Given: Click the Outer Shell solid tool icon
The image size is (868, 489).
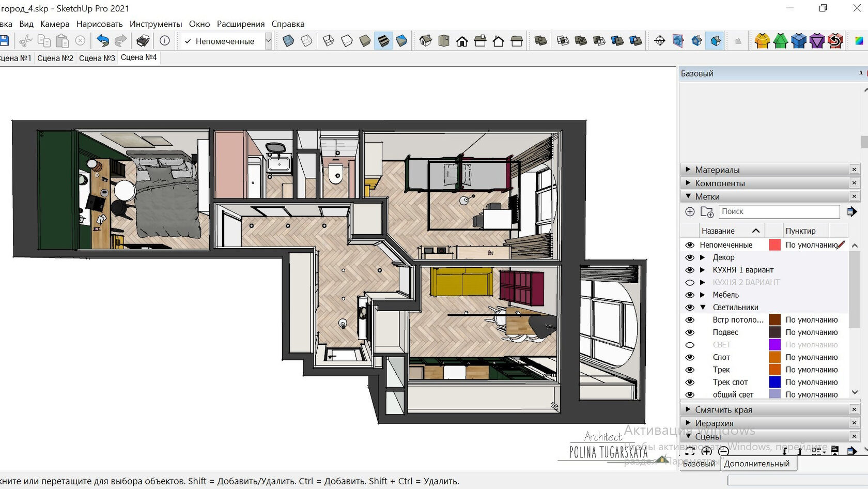Looking at the screenshot, I should pyautogui.click(x=540, y=41).
